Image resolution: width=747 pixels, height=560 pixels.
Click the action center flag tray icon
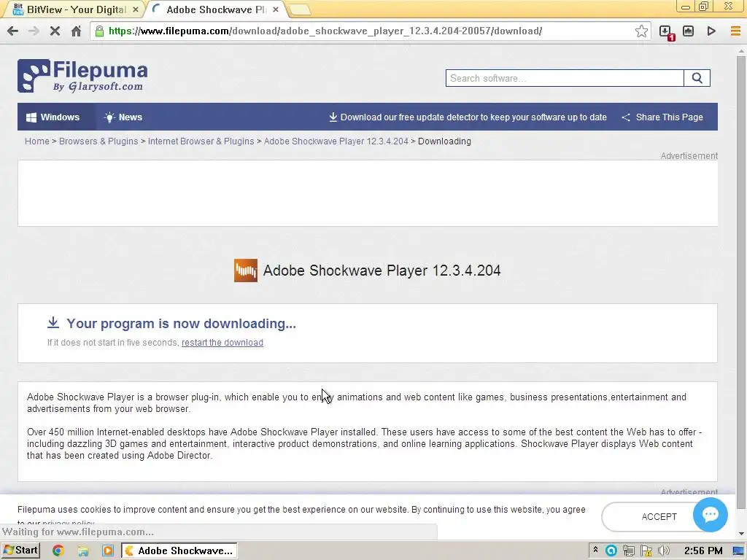pyautogui.click(x=646, y=551)
